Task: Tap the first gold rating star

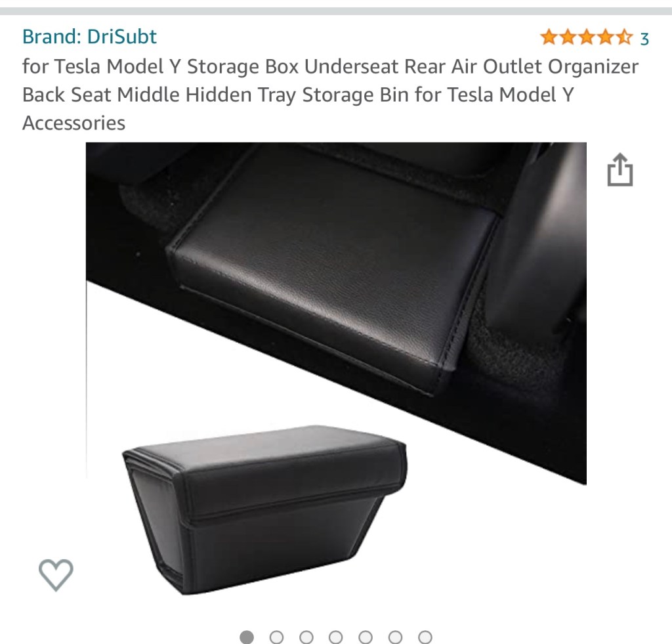Action: [549, 37]
